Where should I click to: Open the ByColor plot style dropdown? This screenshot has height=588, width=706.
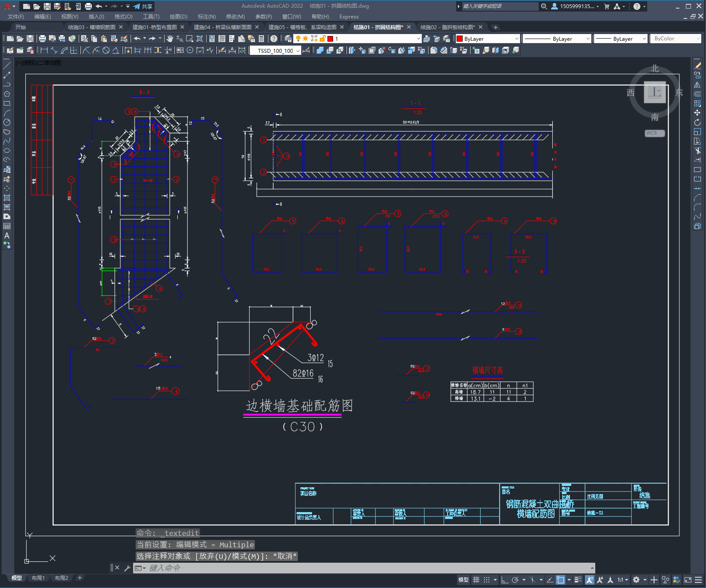[676, 39]
